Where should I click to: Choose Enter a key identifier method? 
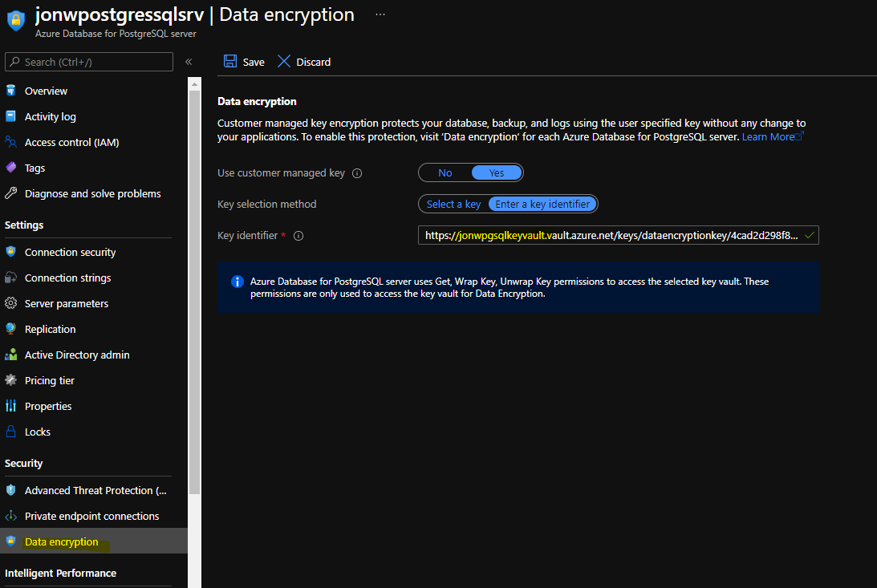point(542,204)
